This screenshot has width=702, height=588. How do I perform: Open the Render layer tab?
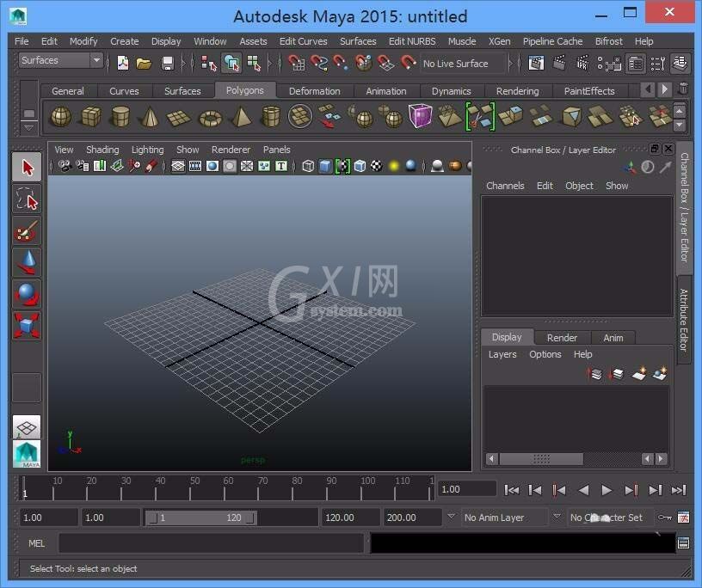(562, 337)
